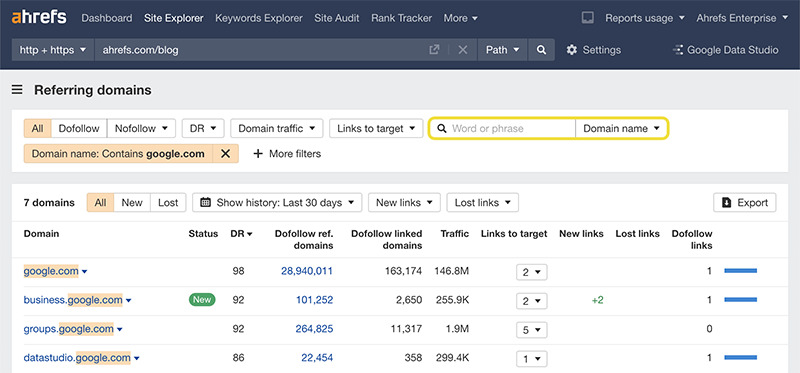Screen dimensions: 800x373
Task: Sort by DR column
Action: pyautogui.click(x=241, y=234)
